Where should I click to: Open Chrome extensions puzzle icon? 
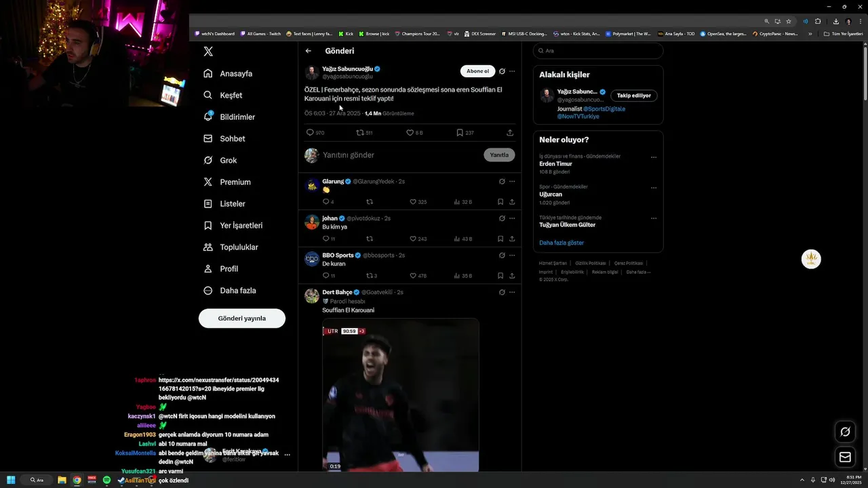tap(818, 21)
